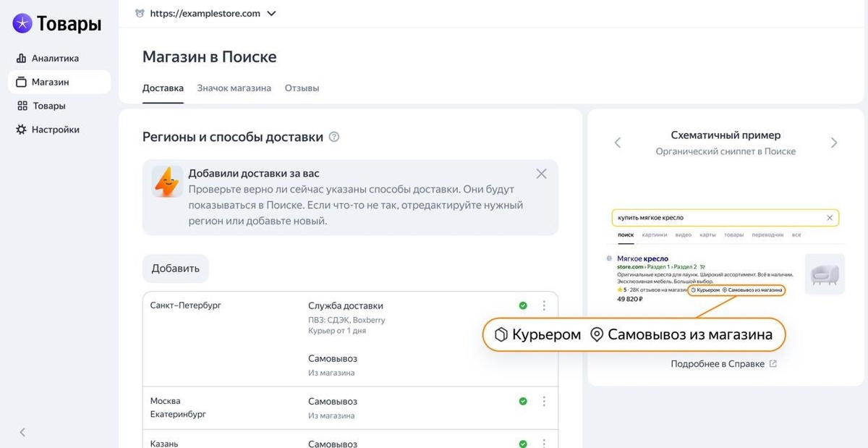Click green status check for Санкт-Петербург row
Viewport: 868px width, 448px height.
click(x=523, y=305)
